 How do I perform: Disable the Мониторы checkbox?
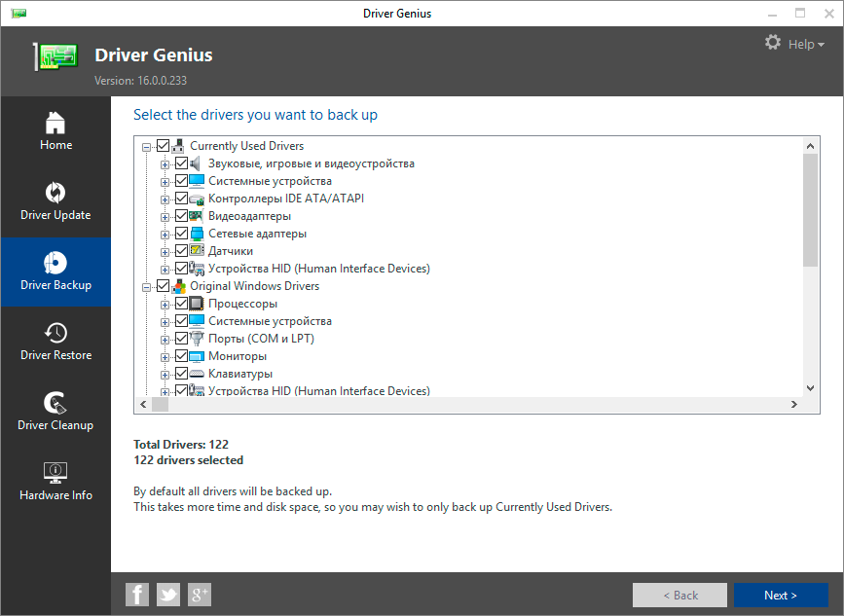(181, 356)
